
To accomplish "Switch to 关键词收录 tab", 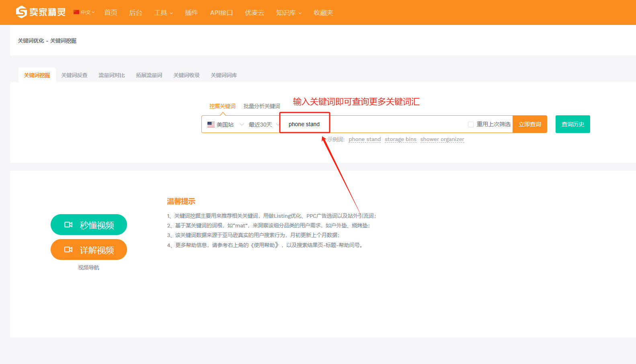I will pos(187,75).
